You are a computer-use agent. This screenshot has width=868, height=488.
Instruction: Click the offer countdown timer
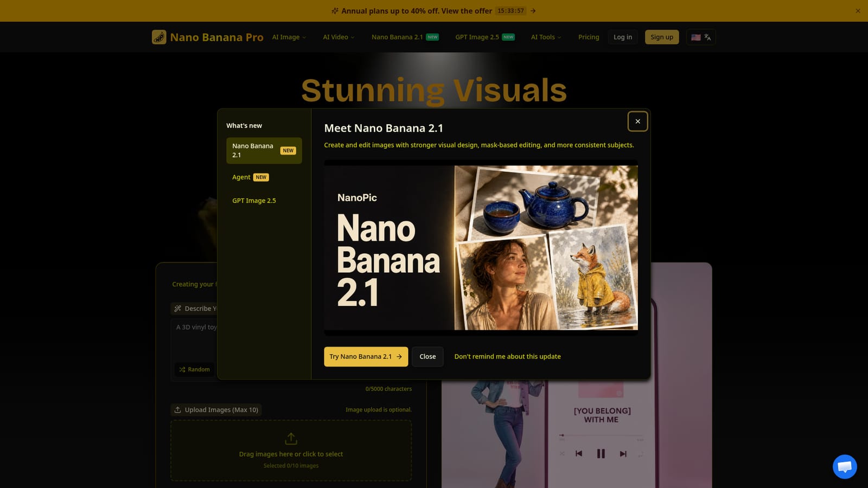coord(510,11)
